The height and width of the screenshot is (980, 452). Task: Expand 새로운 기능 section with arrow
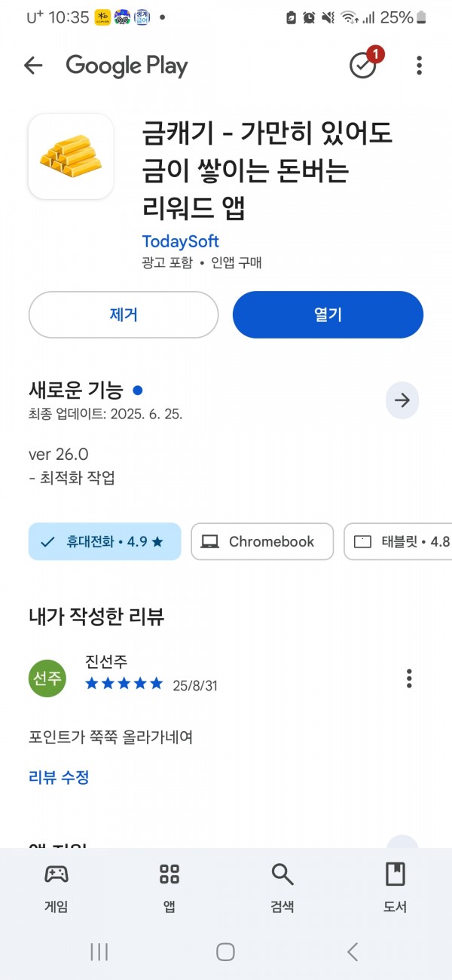click(x=402, y=400)
